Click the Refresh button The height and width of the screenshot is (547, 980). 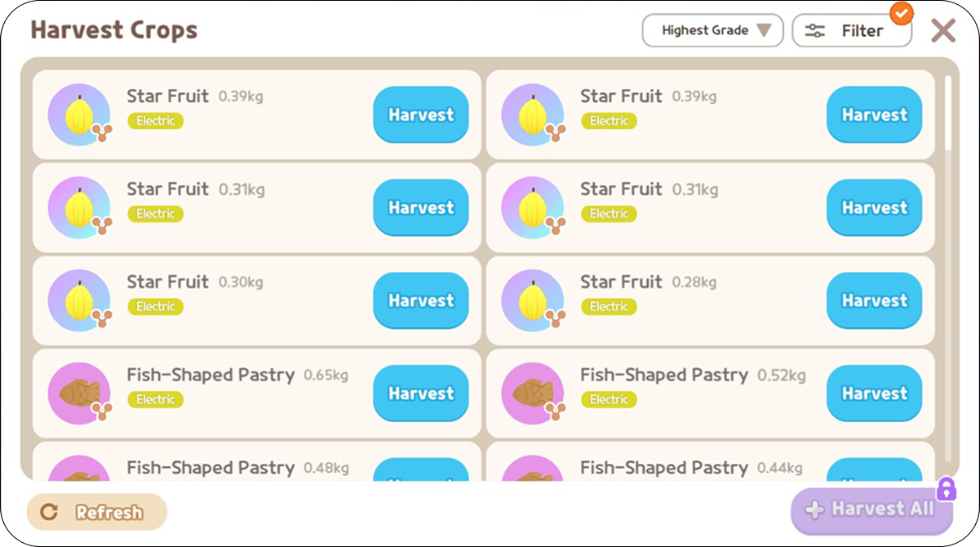tap(97, 512)
